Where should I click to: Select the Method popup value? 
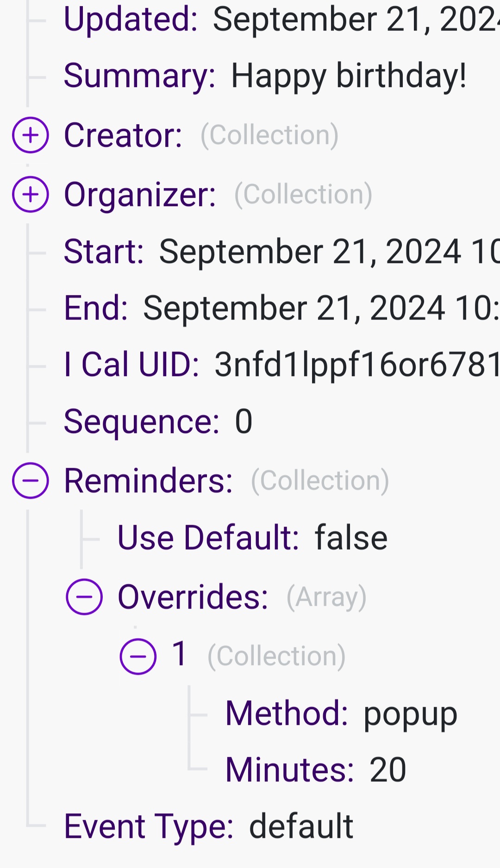[x=409, y=713]
